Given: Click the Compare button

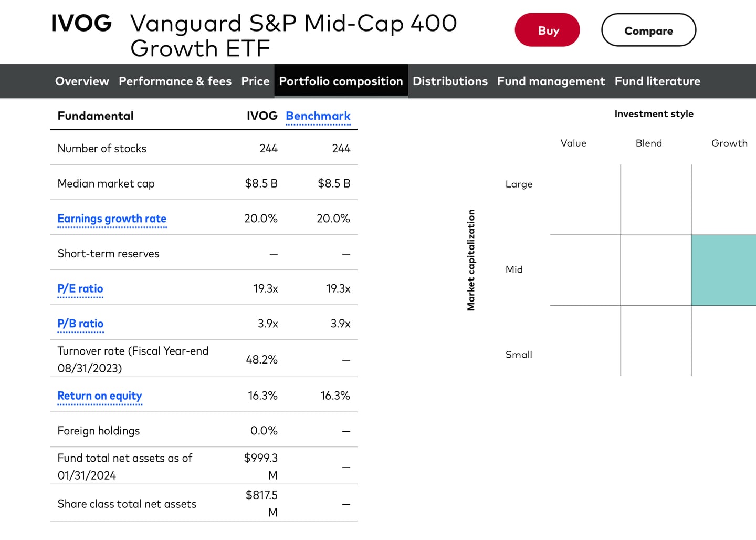Looking at the screenshot, I should [x=648, y=30].
